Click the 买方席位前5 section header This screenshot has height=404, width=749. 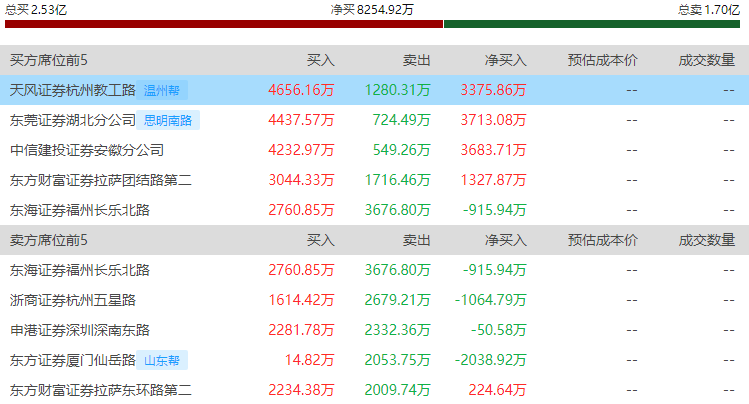(x=49, y=60)
